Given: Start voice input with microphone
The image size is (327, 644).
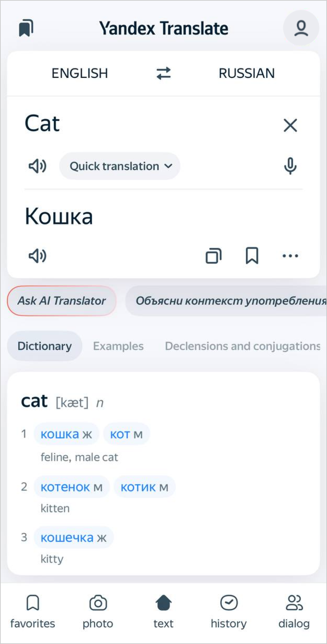Looking at the screenshot, I should tap(290, 166).
